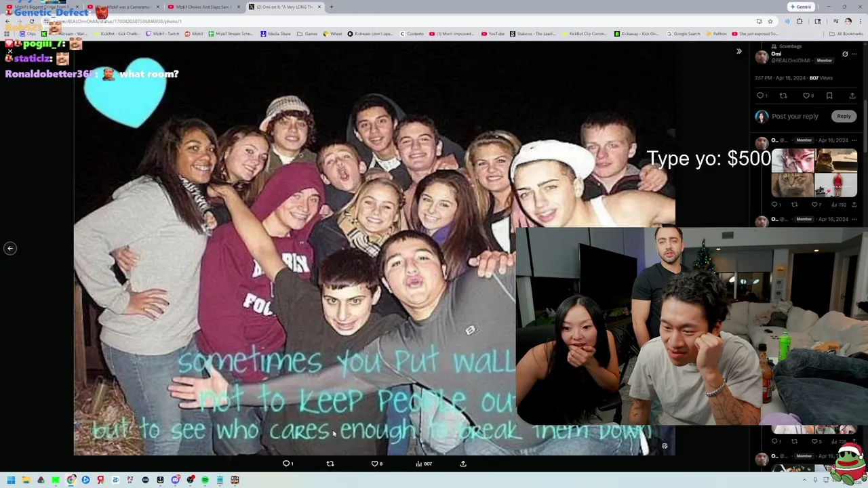The image size is (868, 488).
Task: Open the 'Clips' bookmark
Action: [x=28, y=34]
